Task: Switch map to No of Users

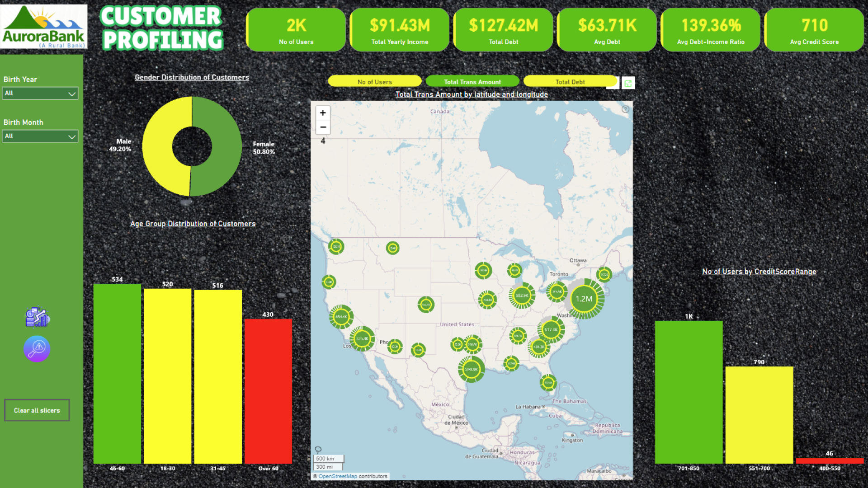Action: [x=375, y=82]
